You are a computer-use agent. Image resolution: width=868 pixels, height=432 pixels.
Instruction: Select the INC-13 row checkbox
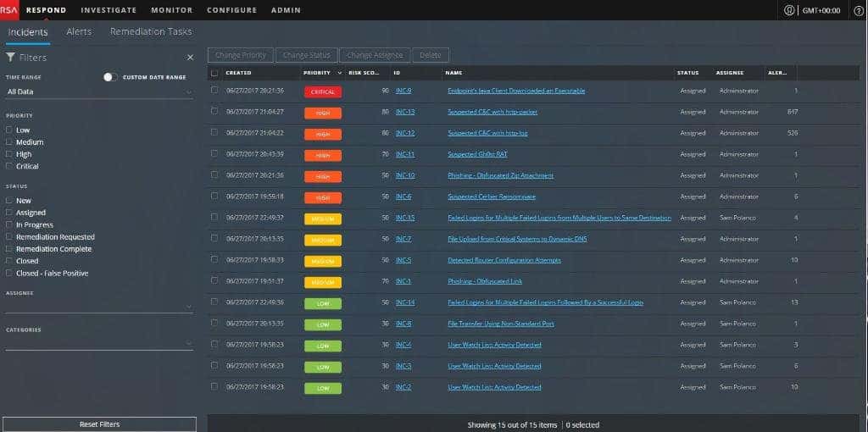(214, 111)
